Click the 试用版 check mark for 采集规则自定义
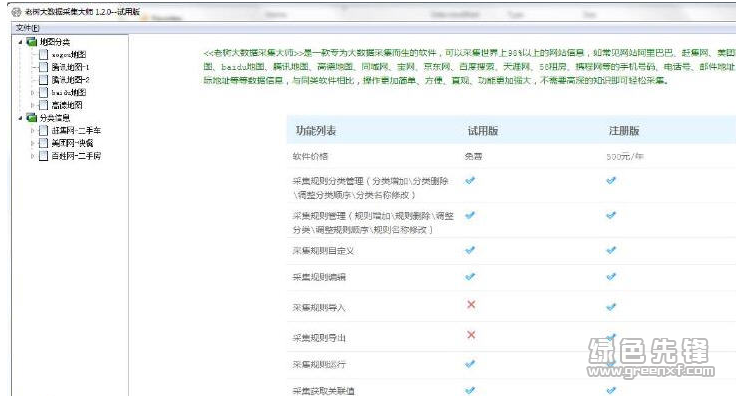Viewport: 736px width, 396px height. point(470,250)
